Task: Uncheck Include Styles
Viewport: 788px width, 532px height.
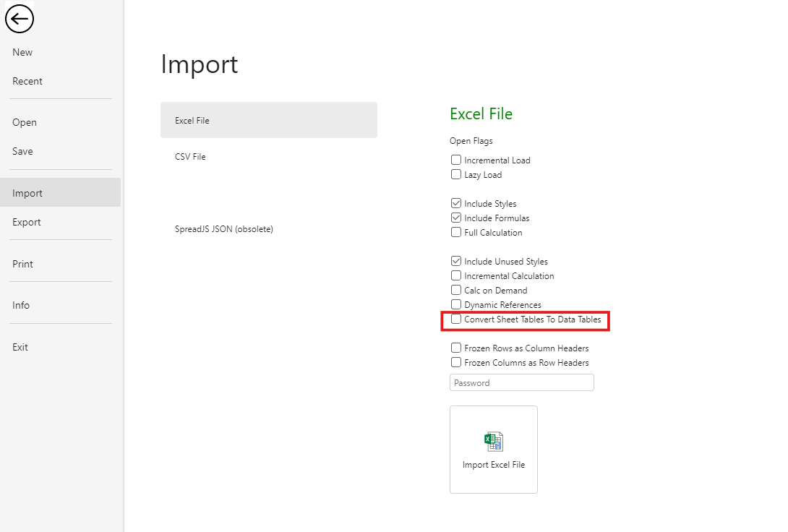Action: pos(456,203)
